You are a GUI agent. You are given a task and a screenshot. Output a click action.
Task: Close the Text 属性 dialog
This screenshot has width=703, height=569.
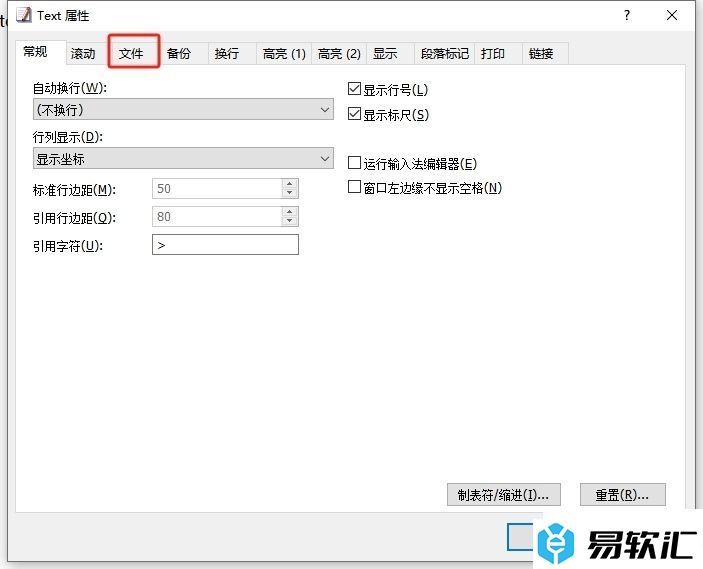click(672, 16)
